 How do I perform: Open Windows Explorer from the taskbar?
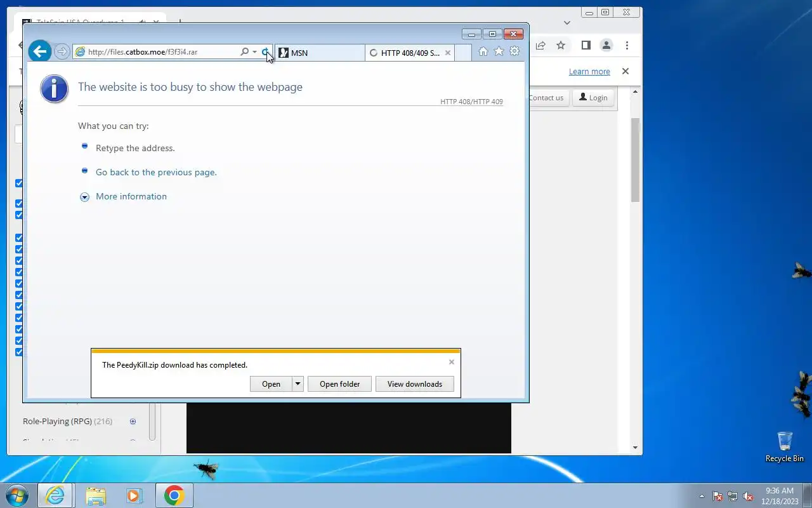95,495
